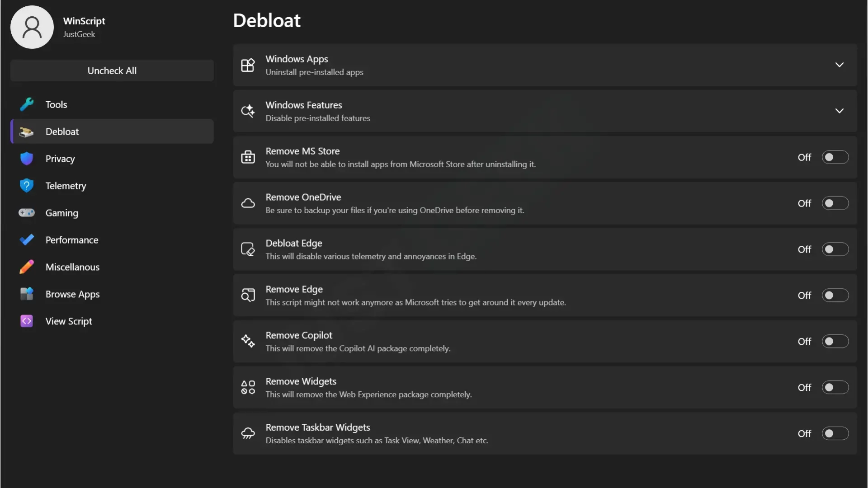The height and width of the screenshot is (488, 868).
Task: Click the Gaming controller icon
Action: coord(27,213)
